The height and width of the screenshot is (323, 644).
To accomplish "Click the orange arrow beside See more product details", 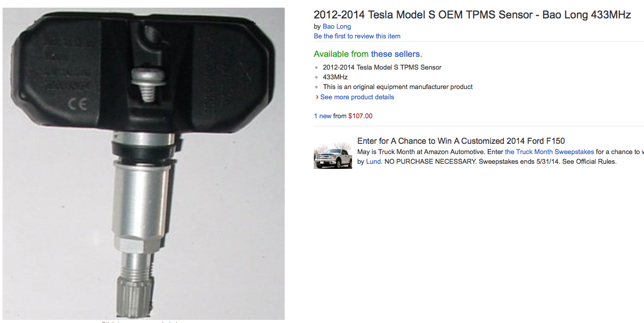I will pyautogui.click(x=317, y=97).
